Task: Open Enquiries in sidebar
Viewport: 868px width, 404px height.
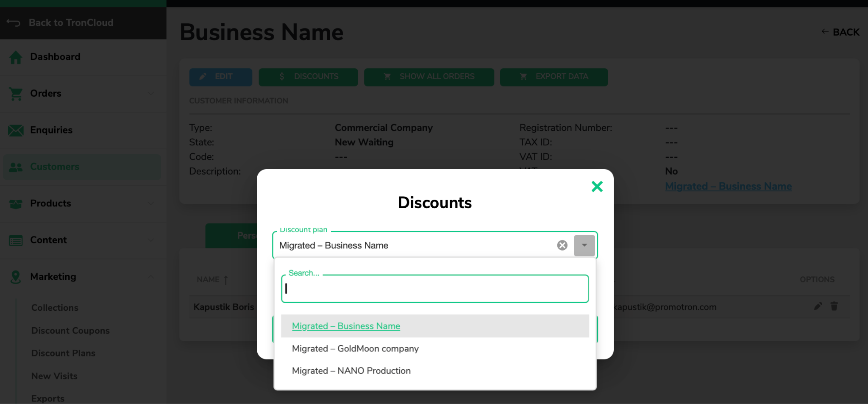Action: (51, 130)
